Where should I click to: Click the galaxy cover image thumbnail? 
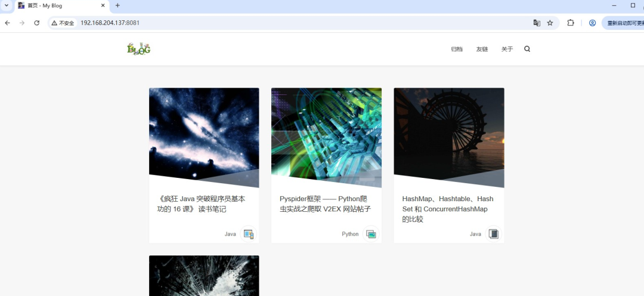[204, 138]
